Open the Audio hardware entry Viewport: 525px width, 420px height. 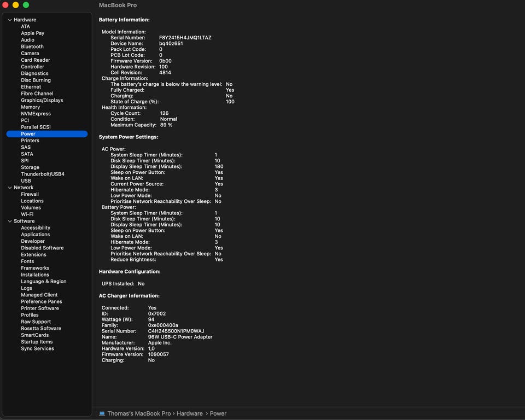click(27, 40)
